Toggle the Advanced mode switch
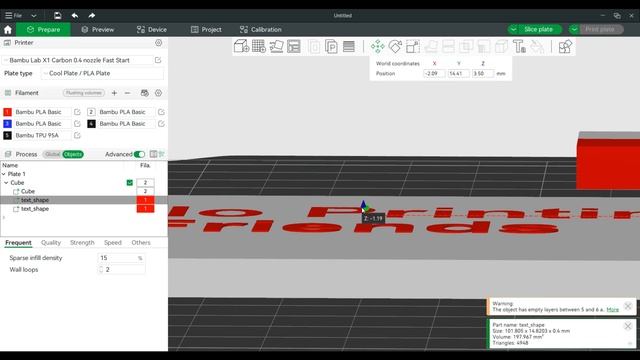 tap(139, 154)
